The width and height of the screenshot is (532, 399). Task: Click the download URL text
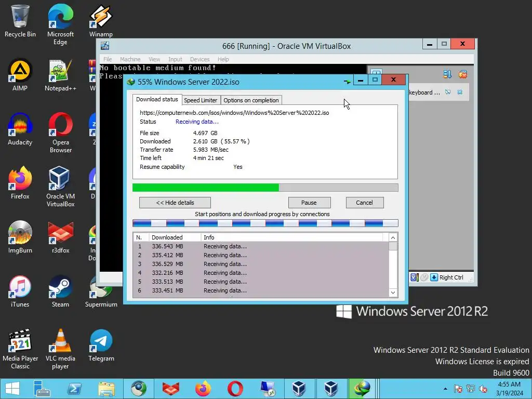point(234,113)
